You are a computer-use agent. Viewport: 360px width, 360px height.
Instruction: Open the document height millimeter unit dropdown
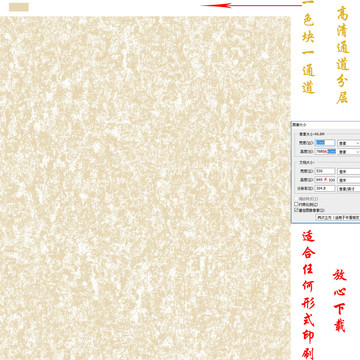point(349,180)
